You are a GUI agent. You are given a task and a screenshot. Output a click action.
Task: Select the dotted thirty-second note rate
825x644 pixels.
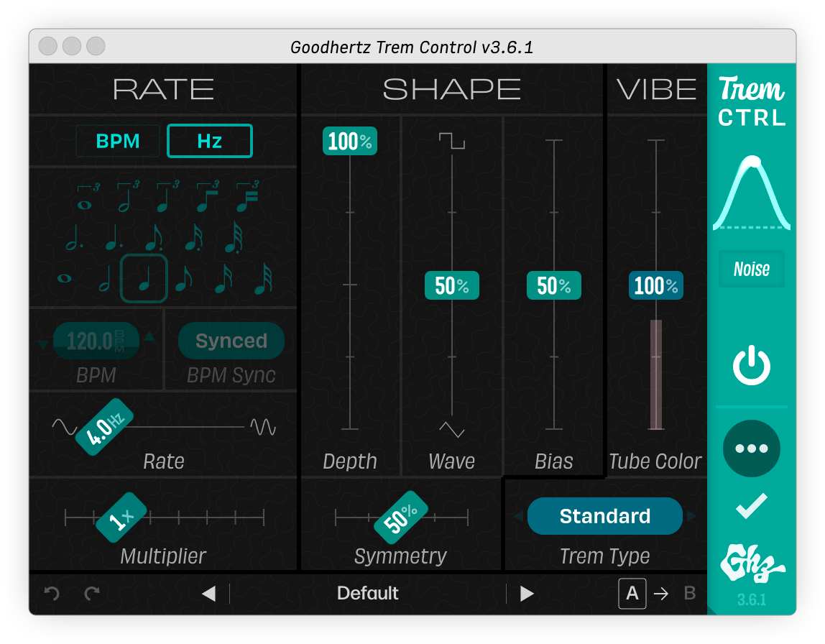234,239
